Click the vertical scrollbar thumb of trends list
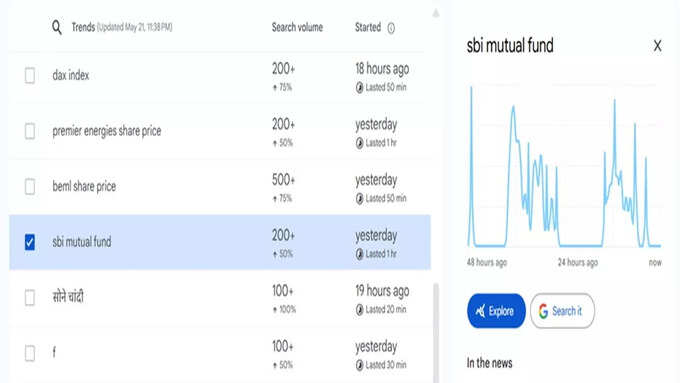The height and width of the screenshot is (383, 680). [436, 333]
